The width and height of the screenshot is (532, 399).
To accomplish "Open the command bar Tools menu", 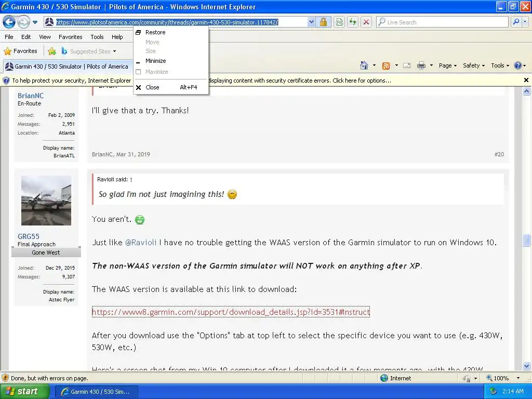I will pos(500,65).
